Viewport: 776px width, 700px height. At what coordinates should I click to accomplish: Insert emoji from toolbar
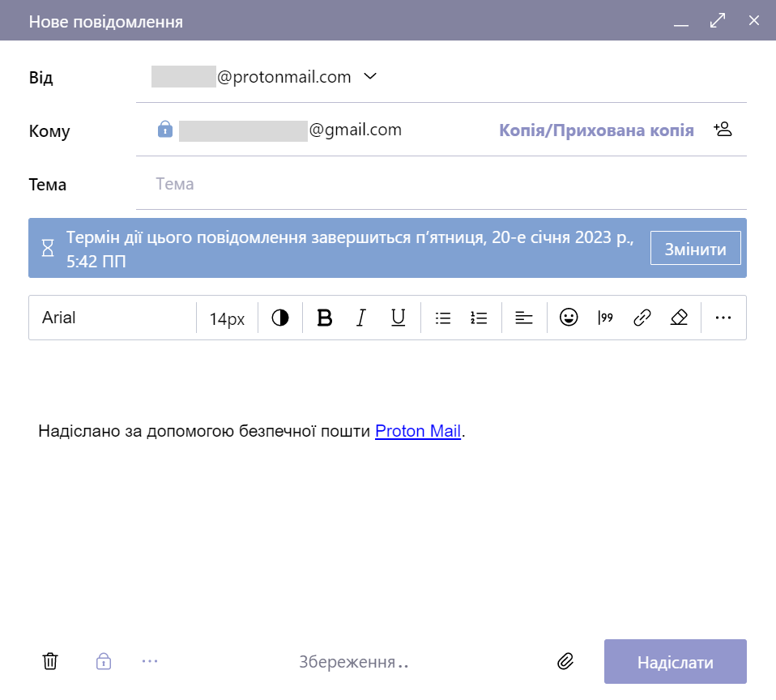coord(569,318)
